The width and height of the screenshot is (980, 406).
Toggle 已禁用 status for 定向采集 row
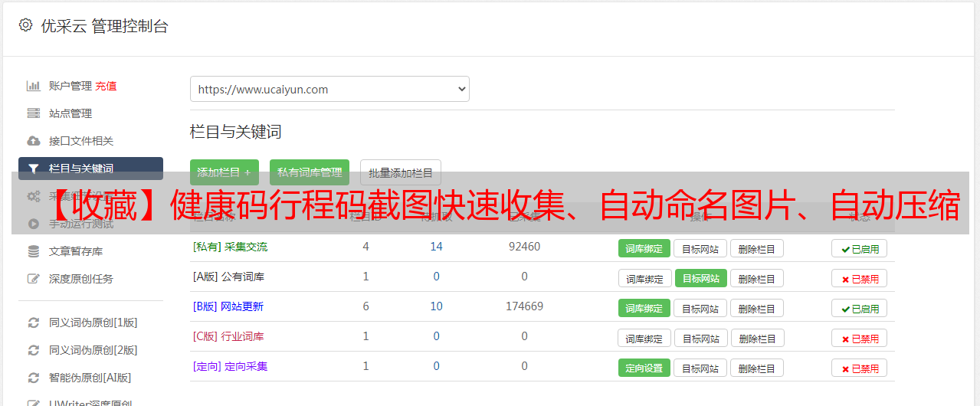pyautogui.click(x=859, y=368)
